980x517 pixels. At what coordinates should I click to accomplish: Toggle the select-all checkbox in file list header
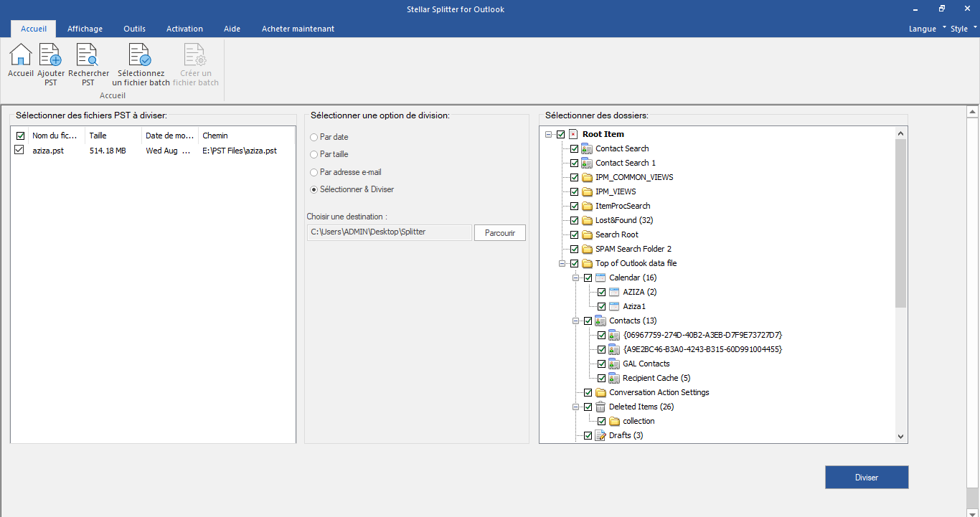point(20,136)
